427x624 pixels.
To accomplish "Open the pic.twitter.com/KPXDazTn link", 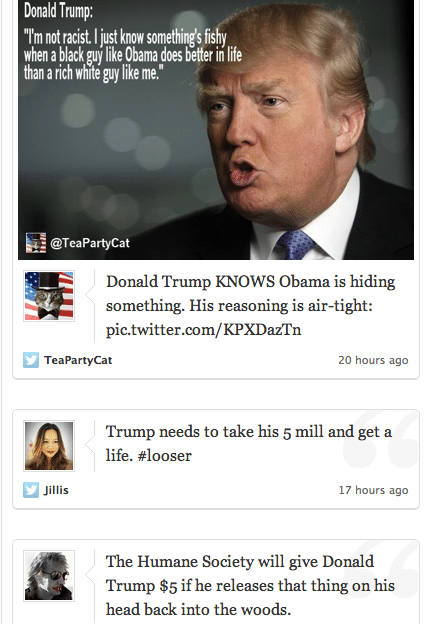I will [x=203, y=330].
